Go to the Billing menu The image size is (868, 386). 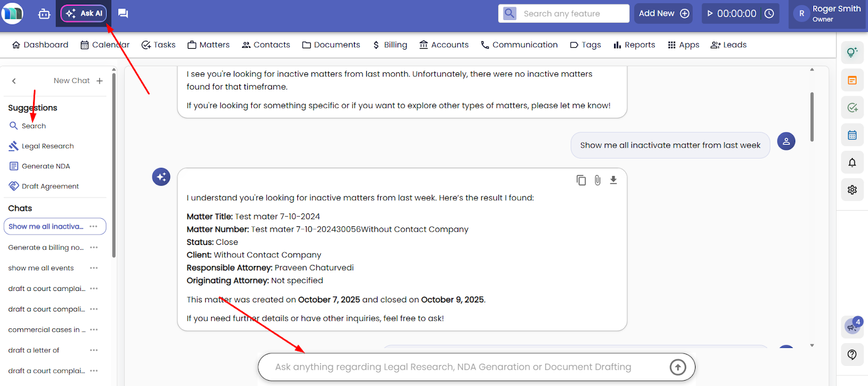coord(390,45)
